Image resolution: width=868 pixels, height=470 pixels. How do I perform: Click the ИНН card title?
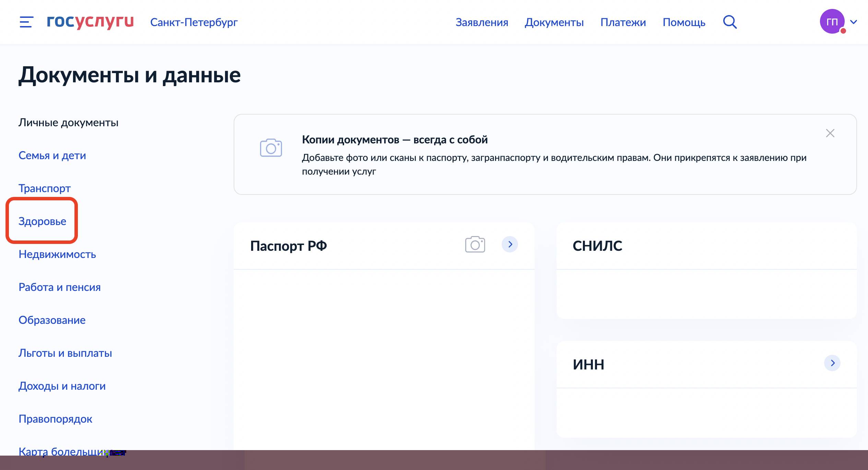pos(588,364)
